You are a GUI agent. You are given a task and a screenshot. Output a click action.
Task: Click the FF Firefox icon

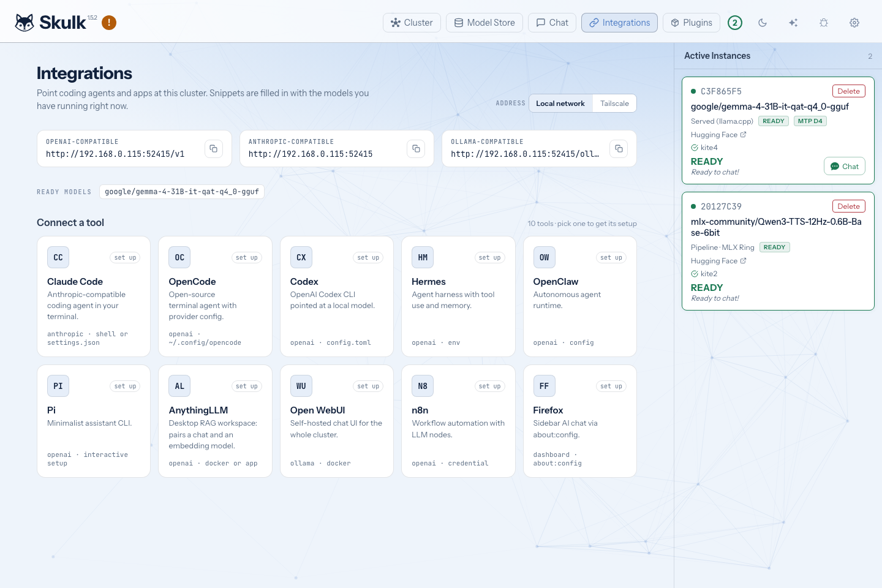[x=545, y=386]
